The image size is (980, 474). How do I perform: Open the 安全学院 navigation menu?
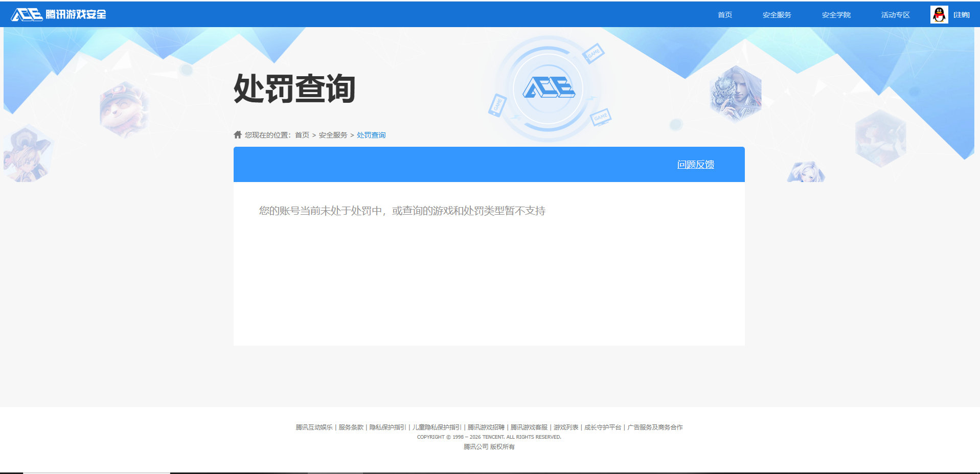(x=836, y=15)
